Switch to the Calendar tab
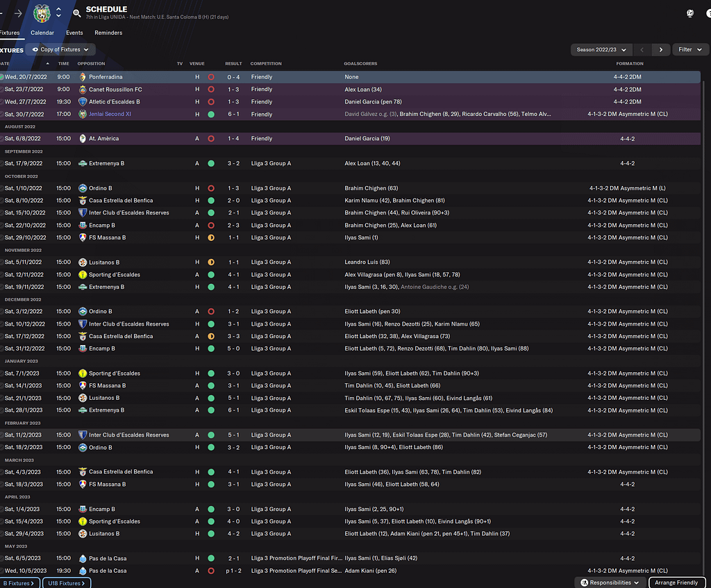This screenshot has width=711, height=588. (42, 33)
